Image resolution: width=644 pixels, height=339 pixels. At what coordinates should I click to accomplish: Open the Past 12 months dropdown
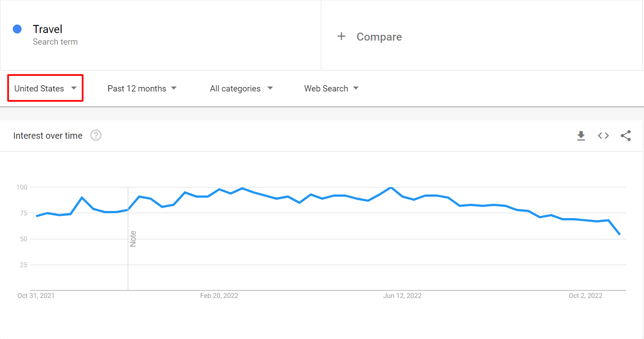(x=142, y=88)
